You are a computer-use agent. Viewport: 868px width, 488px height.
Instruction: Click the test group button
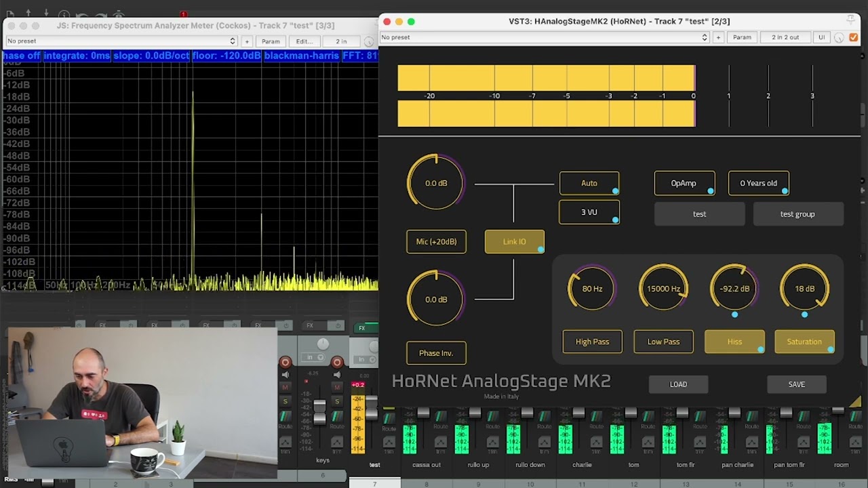click(797, 214)
